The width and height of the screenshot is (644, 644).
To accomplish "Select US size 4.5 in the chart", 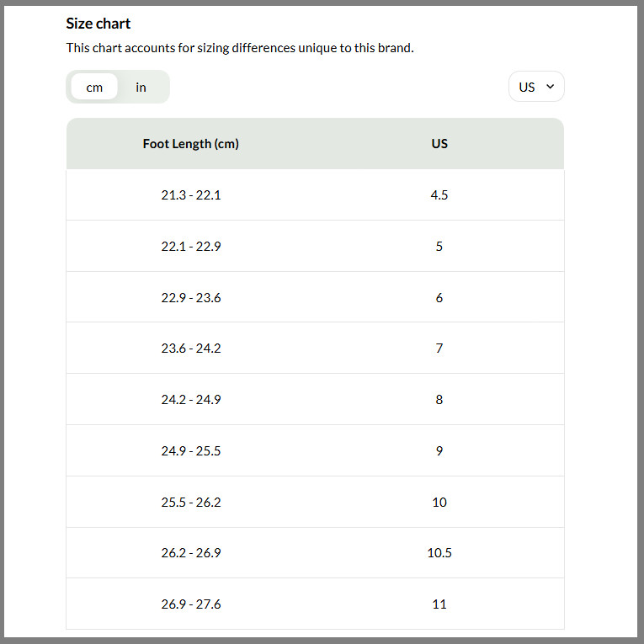I will click(439, 195).
